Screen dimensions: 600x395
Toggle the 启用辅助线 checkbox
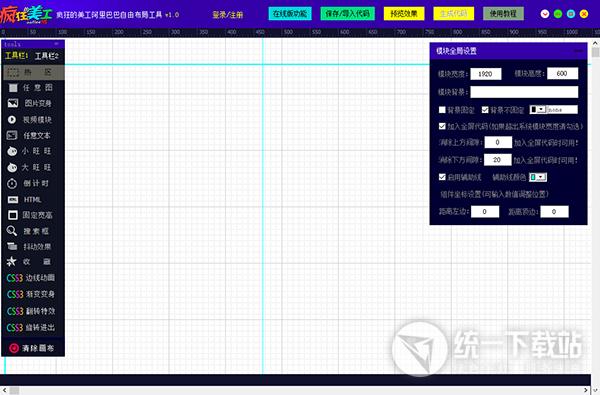(x=442, y=177)
